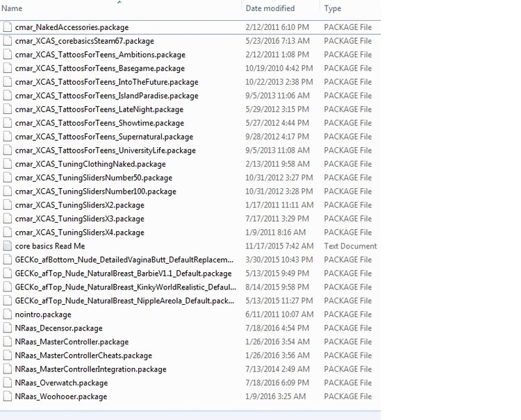The image size is (521, 420).
Task: Click icon of NRaas_MasterController.package
Action: tap(8, 342)
